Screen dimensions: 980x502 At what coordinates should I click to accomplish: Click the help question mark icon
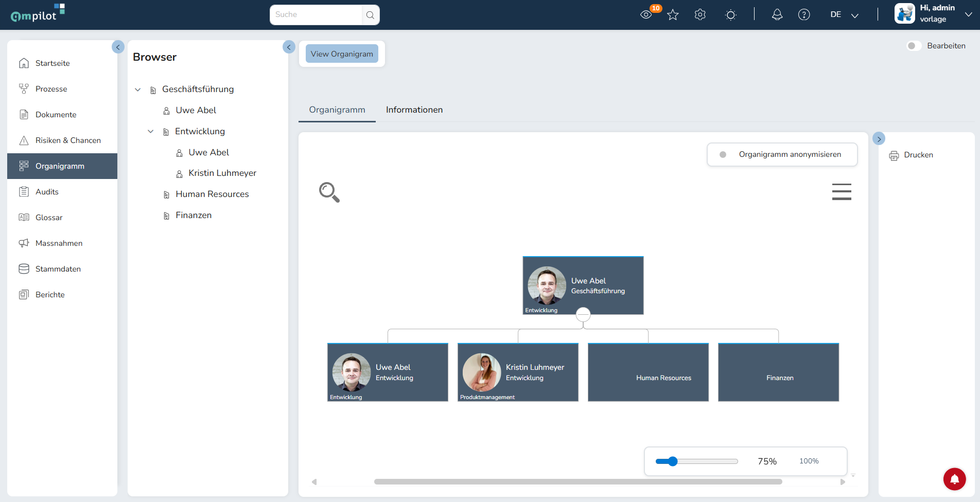coord(804,15)
